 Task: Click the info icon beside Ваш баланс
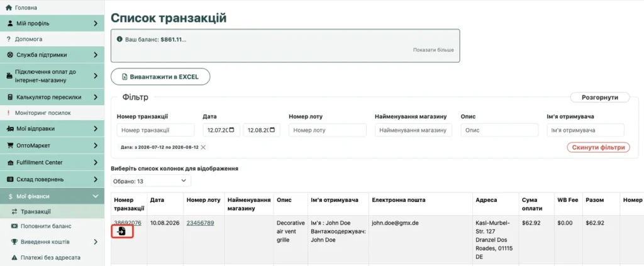[119, 40]
